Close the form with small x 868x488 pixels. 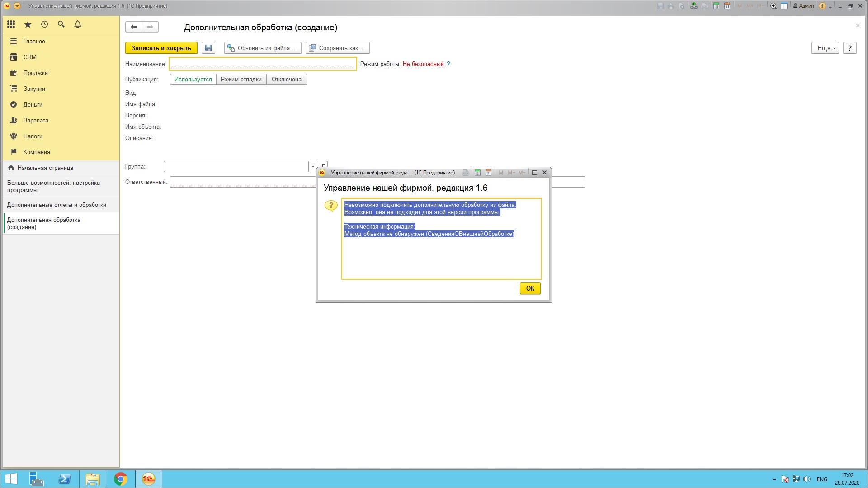pyautogui.click(x=858, y=26)
